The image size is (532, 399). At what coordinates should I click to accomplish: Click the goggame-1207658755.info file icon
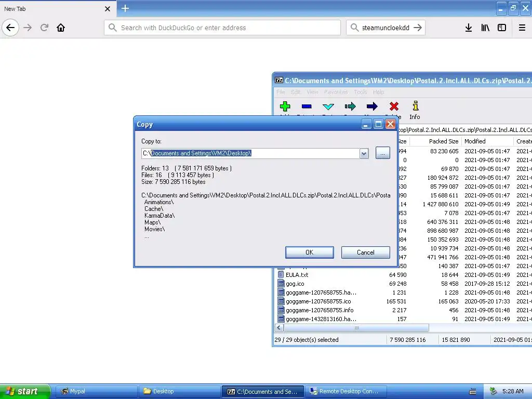point(281,310)
